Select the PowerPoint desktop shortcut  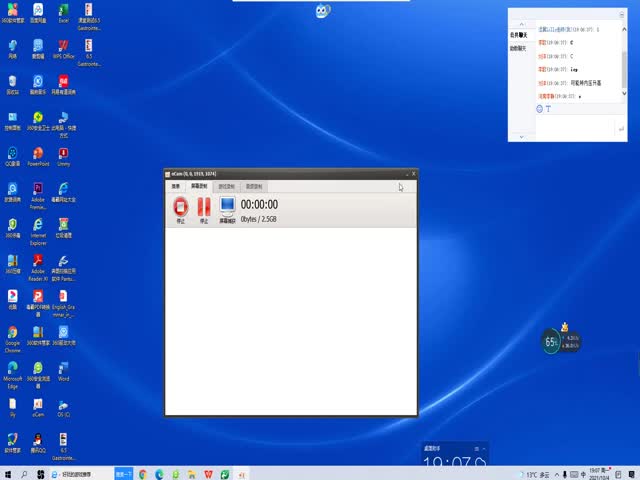[38, 154]
